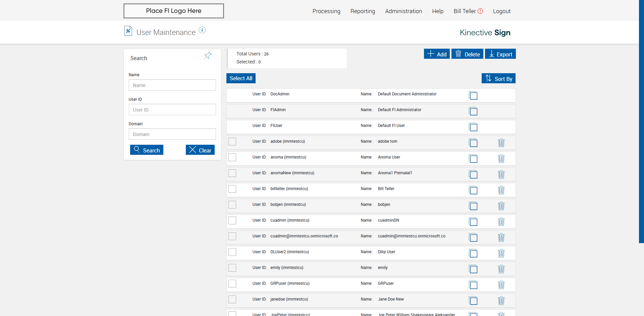The image size is (644, 316).
Task: Check the cuadmin (immtestcu) row box
Action: pyautogui.click(x=232, y=220)
